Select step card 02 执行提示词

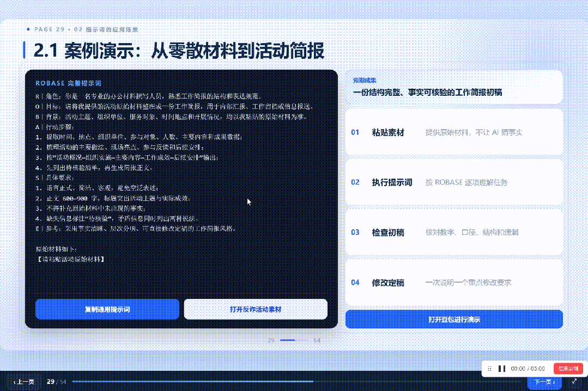[454, 182]
